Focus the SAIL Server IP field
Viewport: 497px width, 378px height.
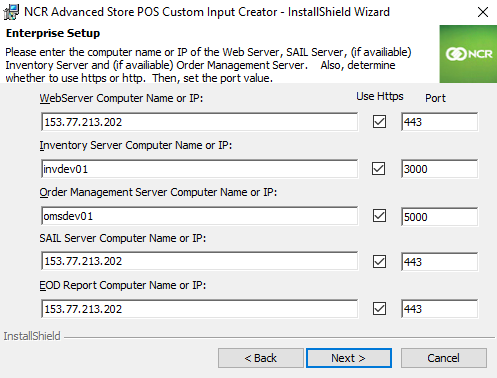(x=200, y=261)
